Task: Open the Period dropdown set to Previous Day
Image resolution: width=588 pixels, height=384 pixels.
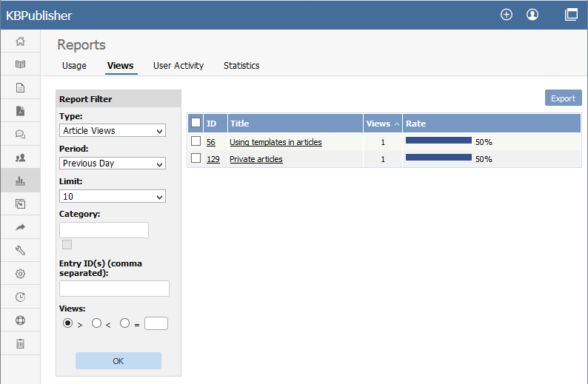Action: coord(113,163)
